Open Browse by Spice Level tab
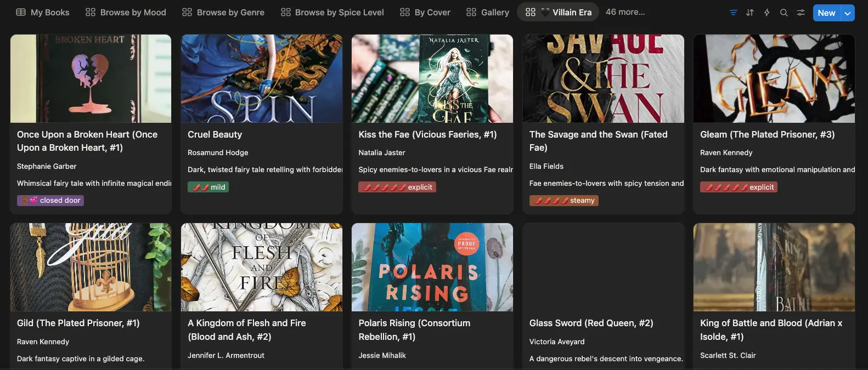Image resolution: width=868 pixels, height=370 pixels. (x=332, y=12)
